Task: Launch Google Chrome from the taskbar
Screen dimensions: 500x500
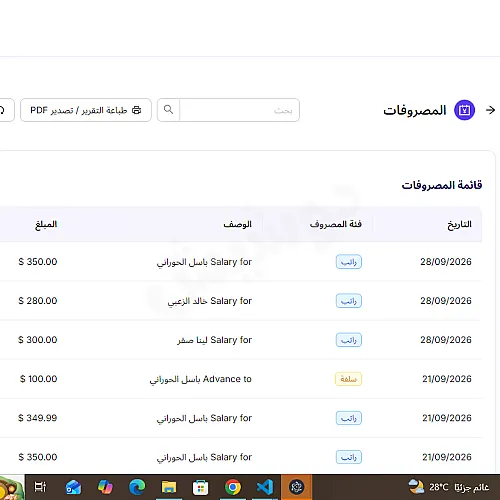Action: point(233,487)
